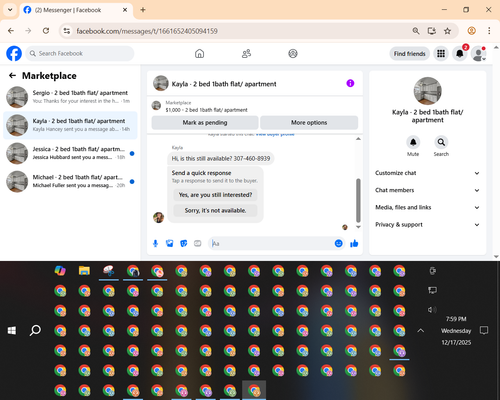Send a thumbs-up like
500x400 pixels.
[354, 244]
